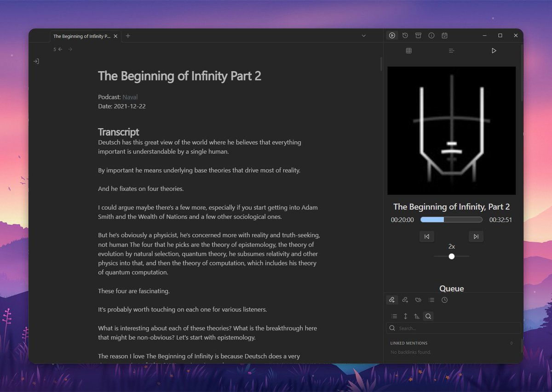
Task: Toggle collapse results in backlinks pane
Action: 394,316
